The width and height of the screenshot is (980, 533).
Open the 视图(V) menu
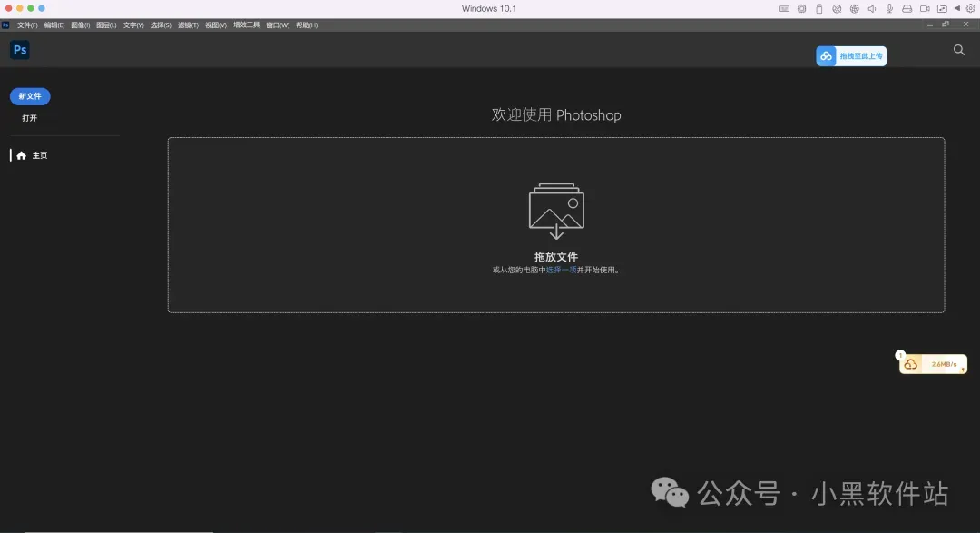(216, 25)
